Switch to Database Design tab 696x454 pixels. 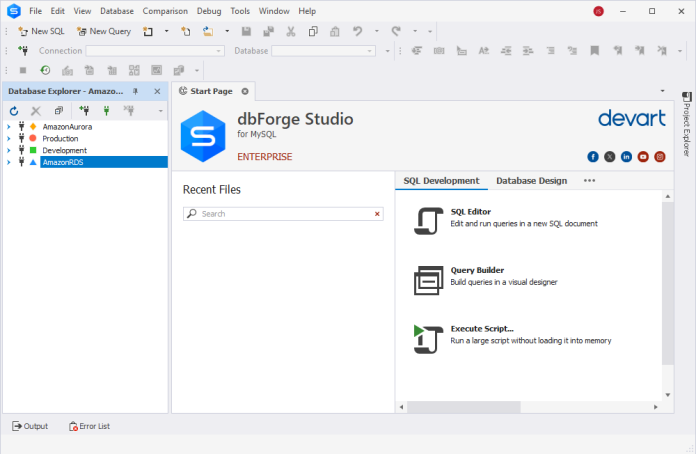(x=531, y=181)
